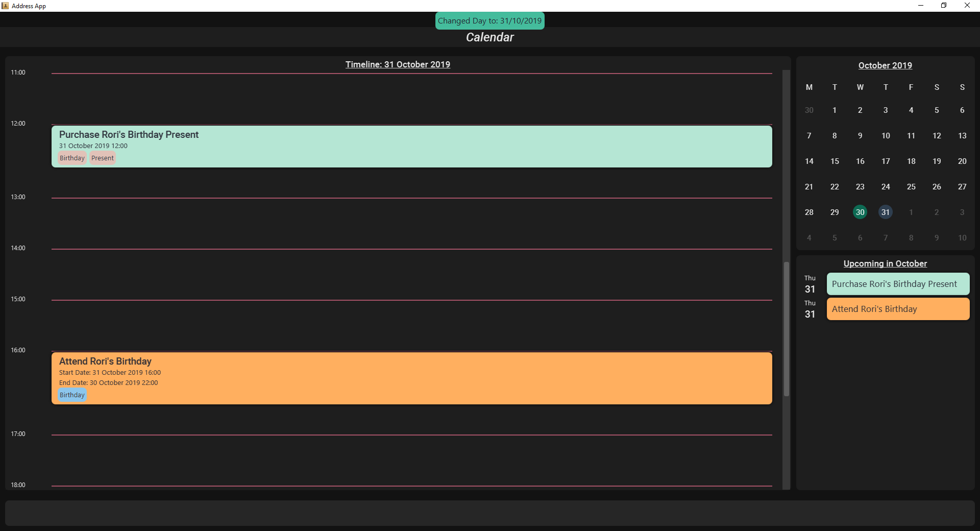
Task: Select October 31 in the month calendar
Action: pyautogui.click(x=886, y=212)
